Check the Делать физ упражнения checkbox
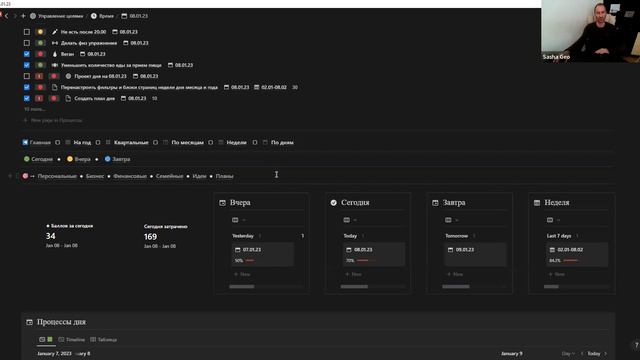 pyautogui.click(x=27, y=43)
